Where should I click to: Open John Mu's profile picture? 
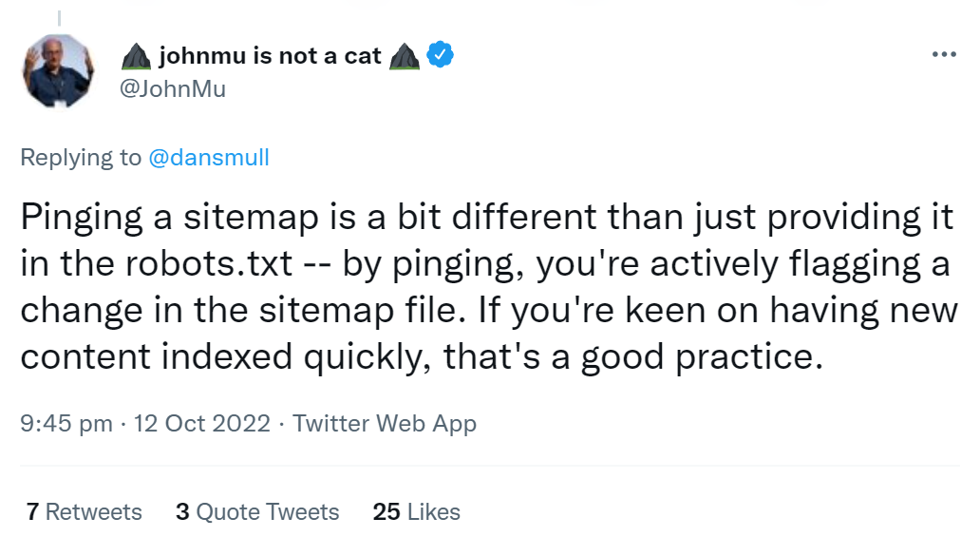[x=61, y=72]
